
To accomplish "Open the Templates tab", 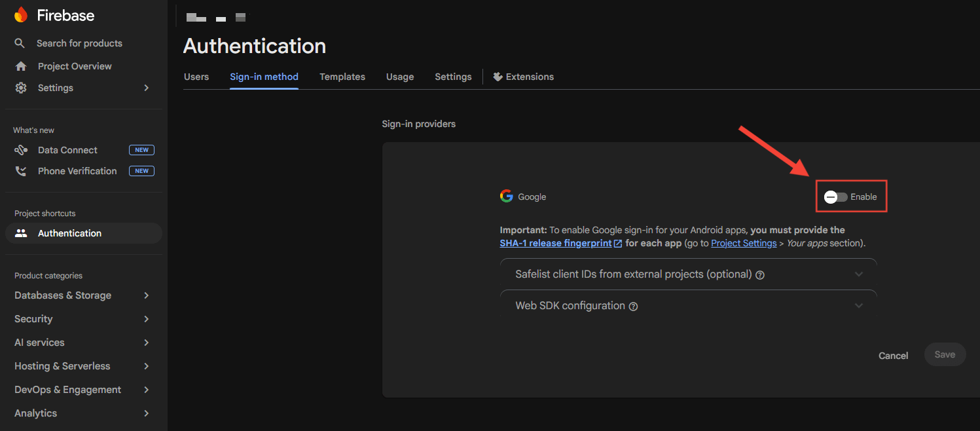I will click(342, 77).
